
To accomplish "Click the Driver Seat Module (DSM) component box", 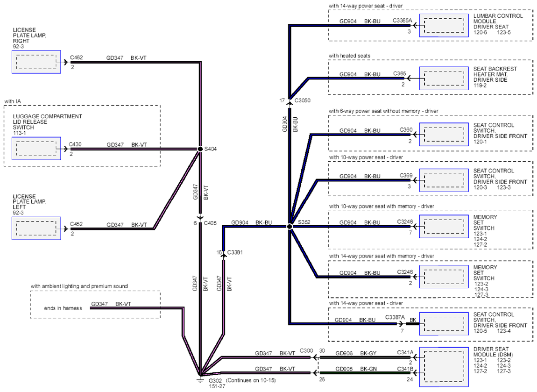I will click(444, 367).
